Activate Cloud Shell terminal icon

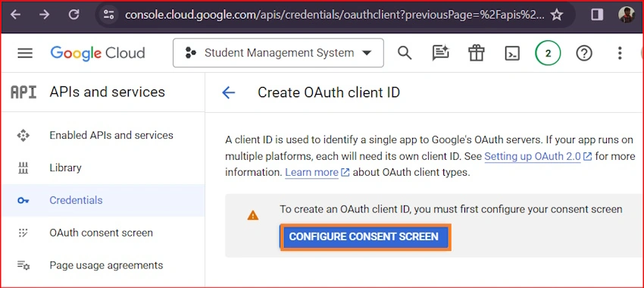[512, 53]
